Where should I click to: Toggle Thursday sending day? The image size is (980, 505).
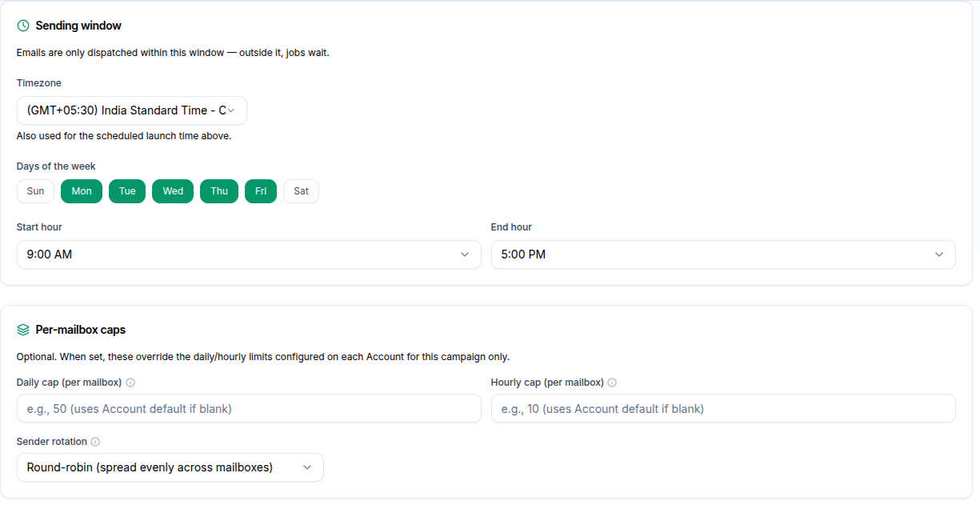[219, 191]
